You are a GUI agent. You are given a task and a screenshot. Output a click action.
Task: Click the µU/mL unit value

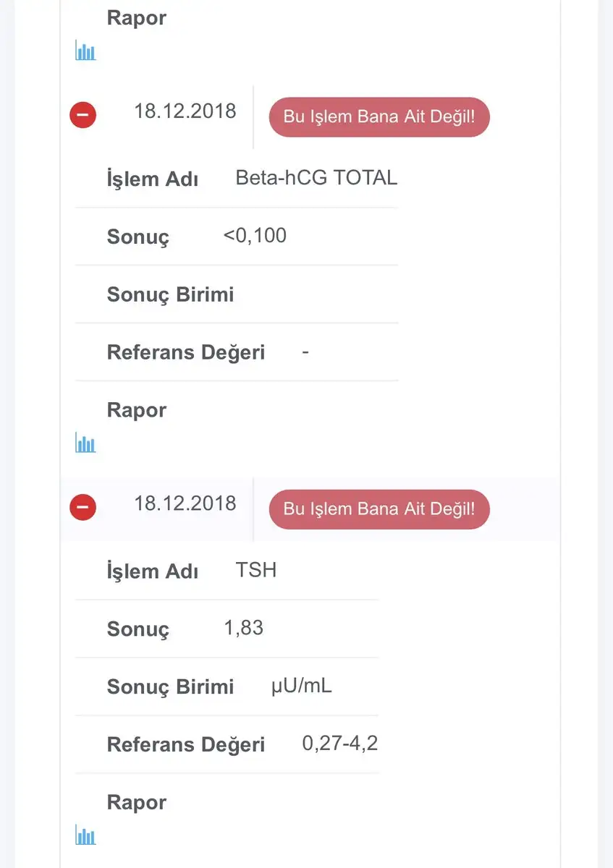point(301,686)
